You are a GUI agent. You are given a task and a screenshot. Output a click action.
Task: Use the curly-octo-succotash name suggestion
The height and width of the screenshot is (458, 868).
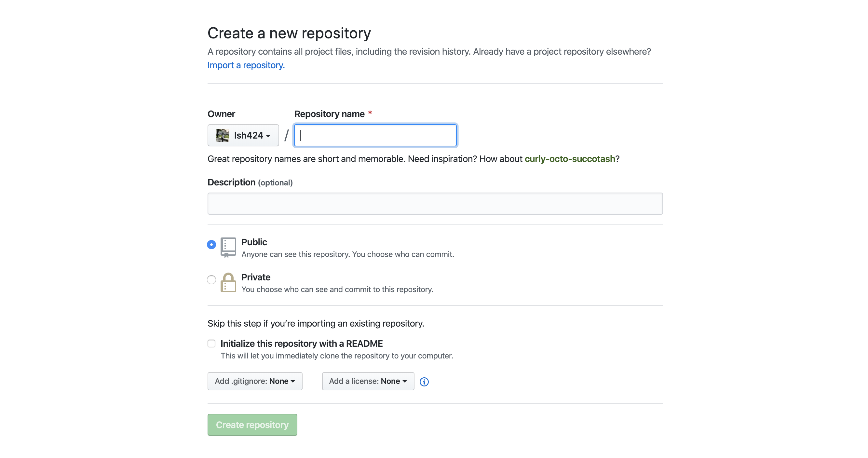click(x=569, y=159)
